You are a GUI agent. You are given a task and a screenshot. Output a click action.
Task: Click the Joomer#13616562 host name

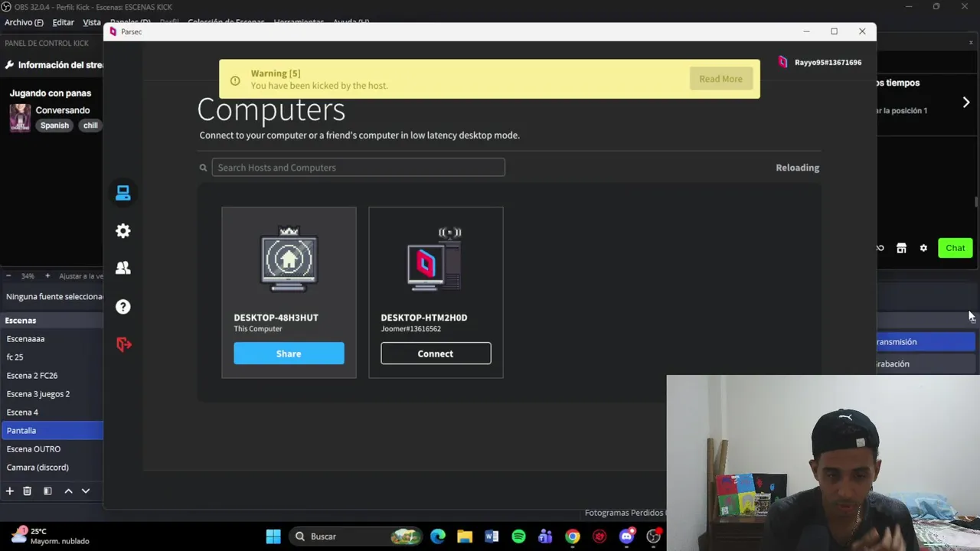point(410,329)
